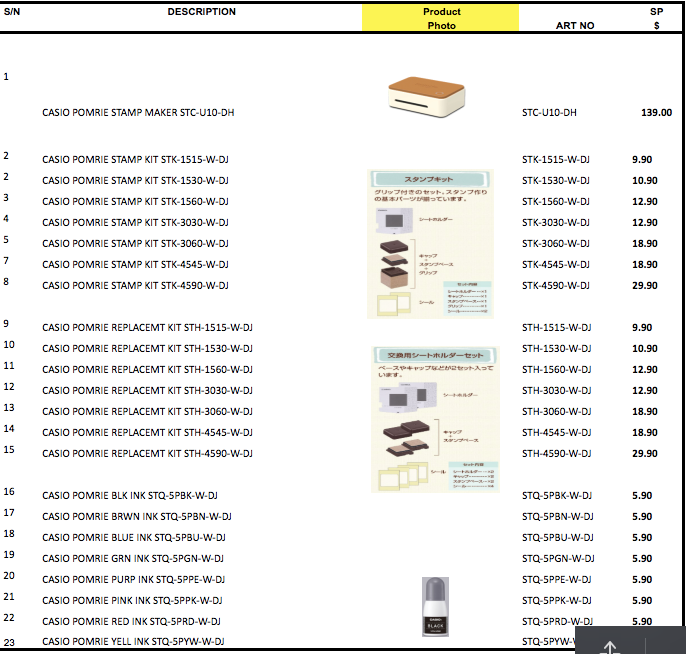Click art number cell STK-1530-W-DJ
The height and width of the screenshot is (654, 686).
(556, 180)
